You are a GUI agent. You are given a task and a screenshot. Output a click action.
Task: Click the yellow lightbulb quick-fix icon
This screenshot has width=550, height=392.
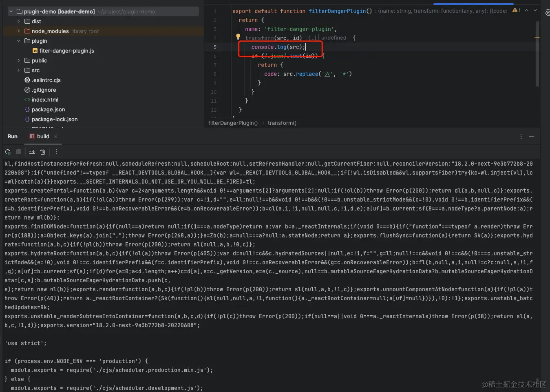point(238,37)
